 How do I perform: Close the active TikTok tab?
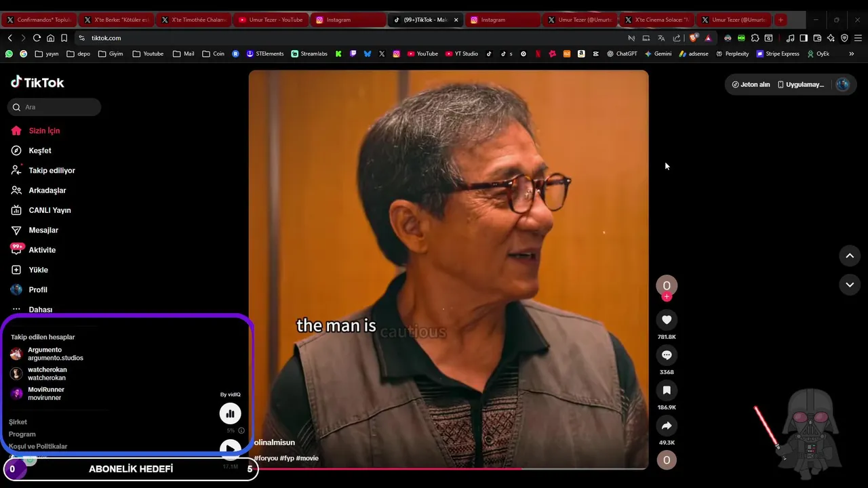click(x=456, y=20)
